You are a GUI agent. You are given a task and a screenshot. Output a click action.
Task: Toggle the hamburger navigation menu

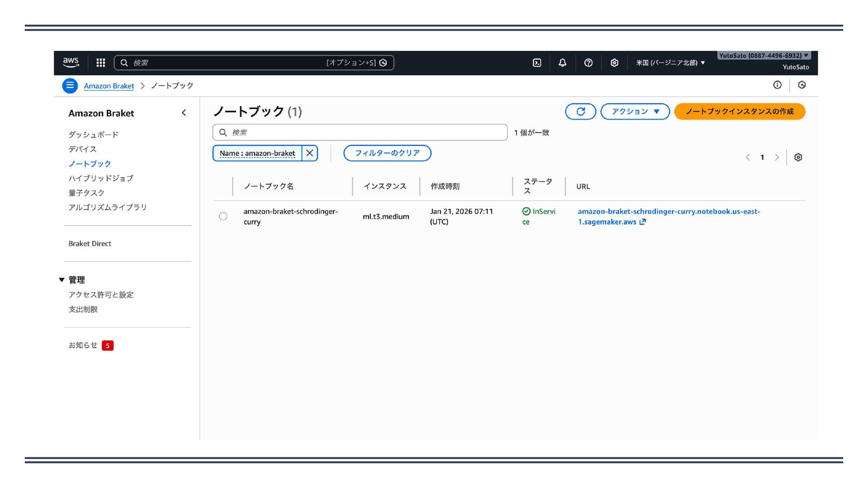[70, 85]
